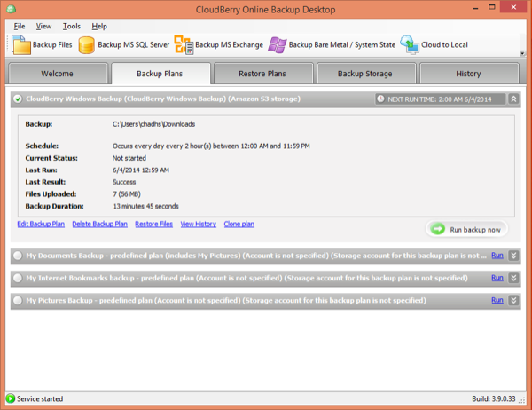This screenshot has height=410, width=532.
Task: Click the Run backup now button label
Action: pyautogui.click(x=475, y=230)
